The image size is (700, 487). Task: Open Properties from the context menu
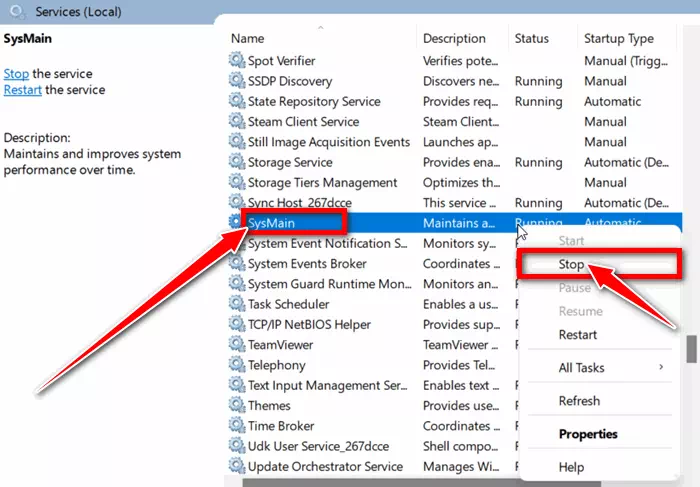coord(588,434)
